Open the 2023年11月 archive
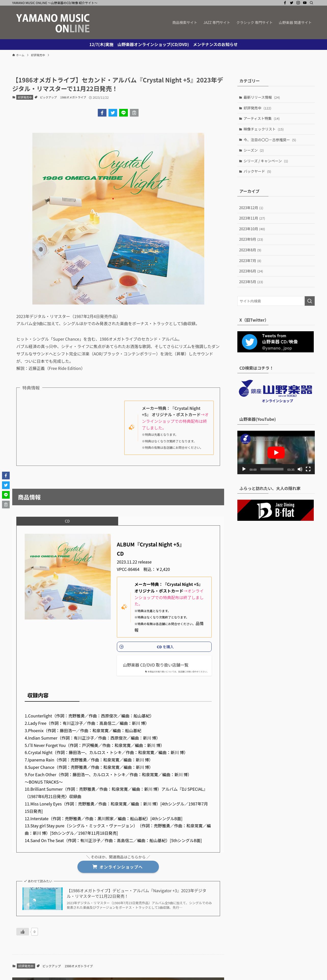Screen dimensions: 327x980 point(276,218)
